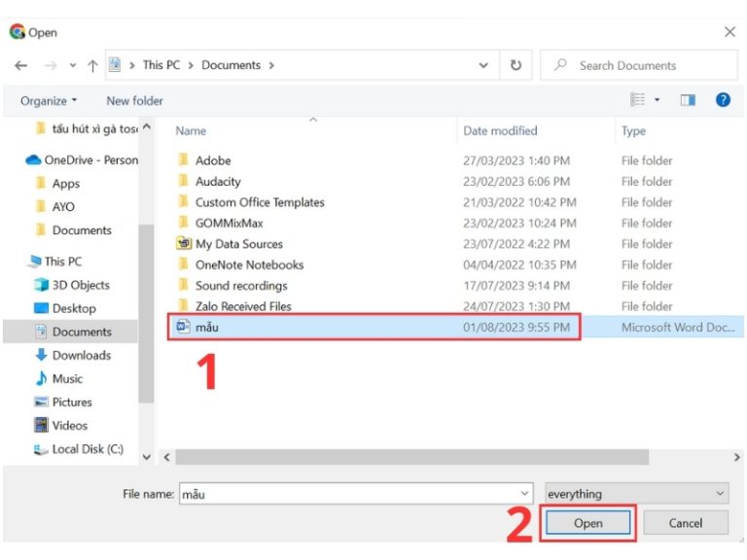Click the Cancel button

click(x=686, y=523)
